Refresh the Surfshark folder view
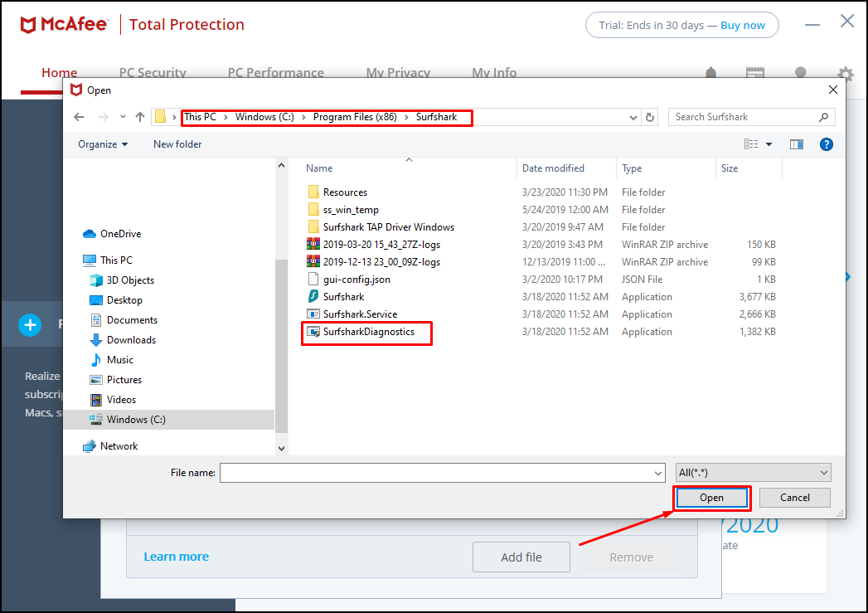 tap(649, 117)
